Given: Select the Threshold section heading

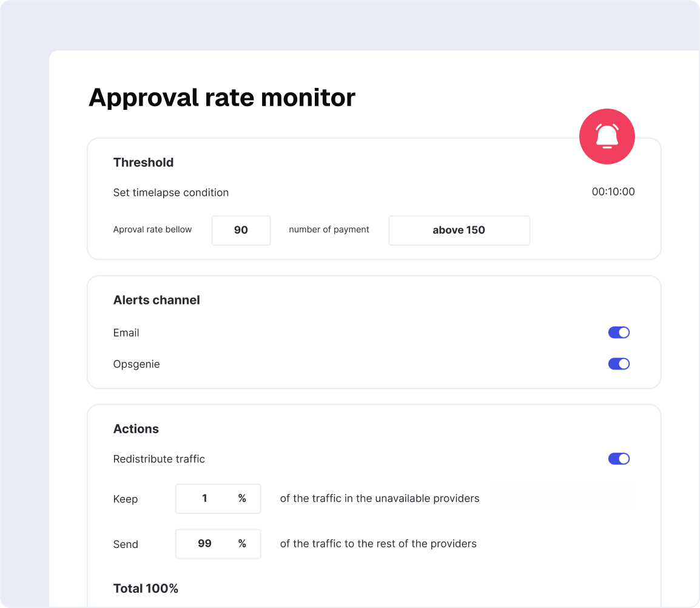Looking at the screenshot, I should [143, 163].
